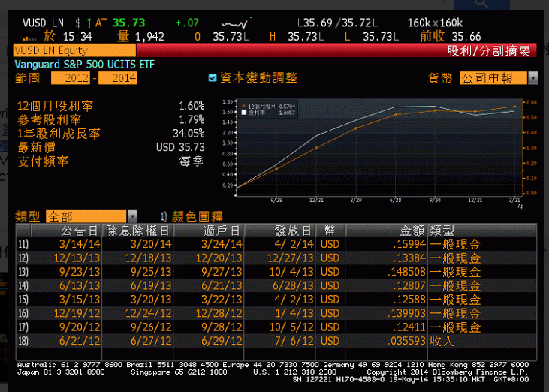Click the search magnifier in background window
549x392 pixels.
point(481,4)
